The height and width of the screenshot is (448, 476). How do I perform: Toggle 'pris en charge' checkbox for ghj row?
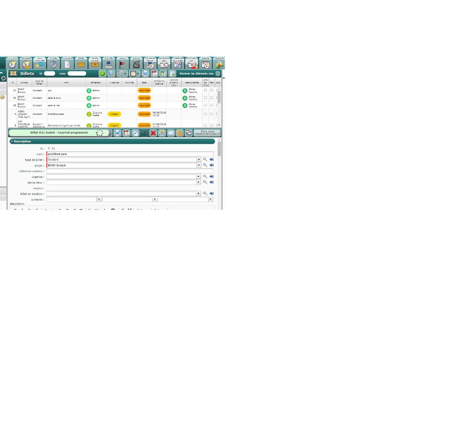coord(206,90)
